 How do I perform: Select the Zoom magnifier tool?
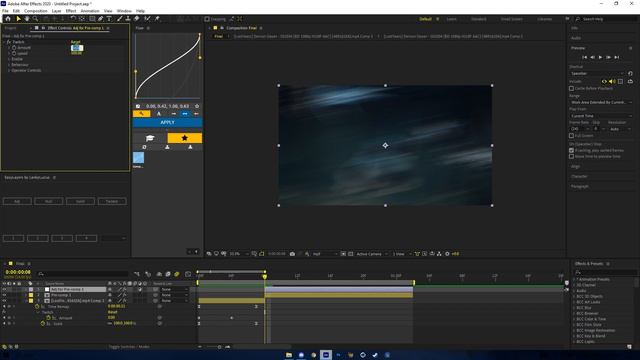tap(36, 19)
